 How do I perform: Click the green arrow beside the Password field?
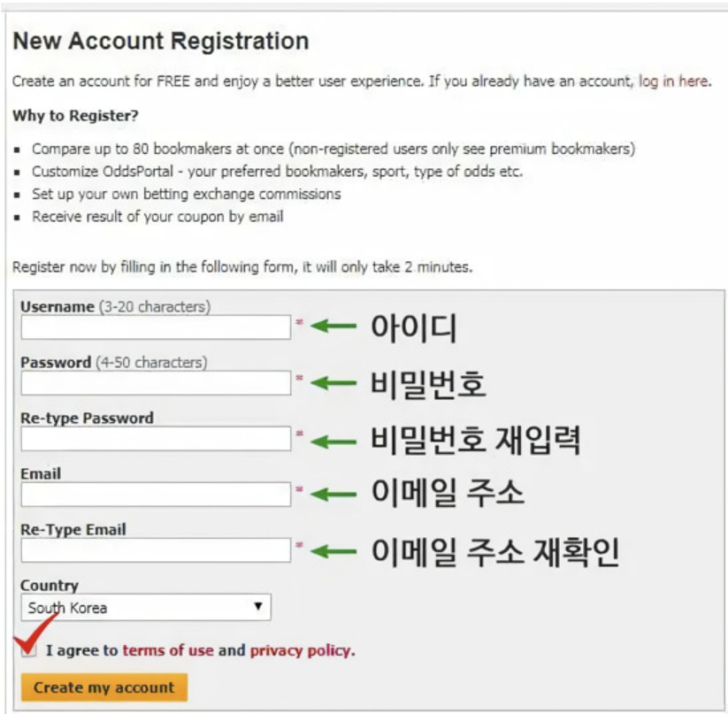[x=333, y=383]
